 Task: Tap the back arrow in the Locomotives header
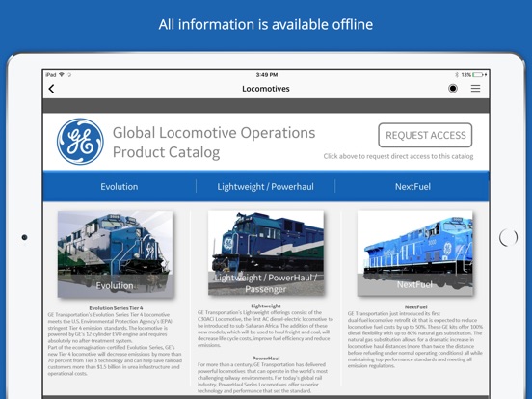click(x=52, y=89)
